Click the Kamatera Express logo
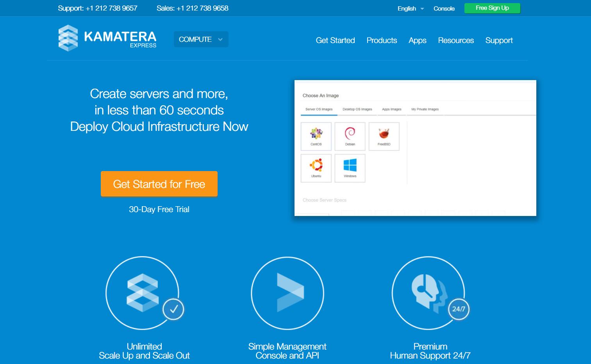This screenshot has width=591, height=364. point(107,38)
